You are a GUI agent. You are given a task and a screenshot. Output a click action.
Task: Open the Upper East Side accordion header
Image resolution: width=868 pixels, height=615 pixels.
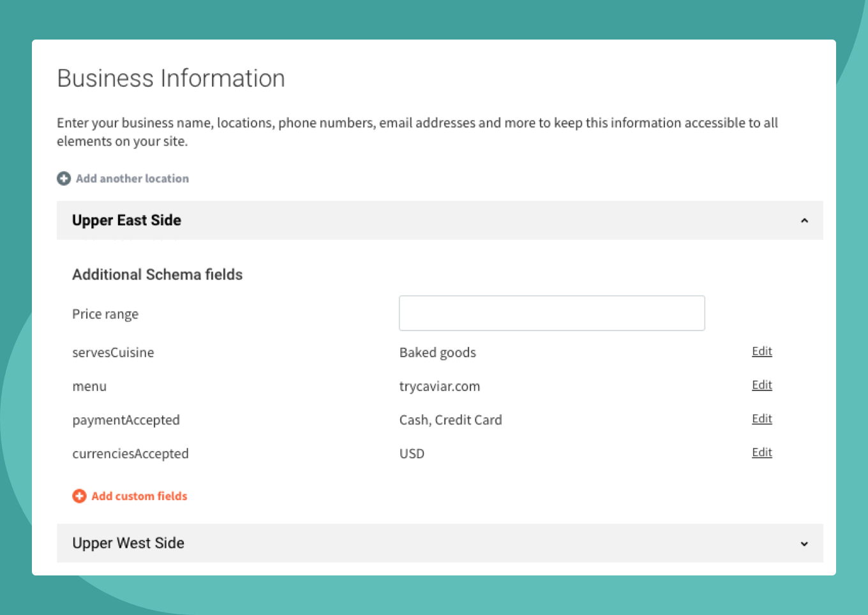(x=440, y=221)
